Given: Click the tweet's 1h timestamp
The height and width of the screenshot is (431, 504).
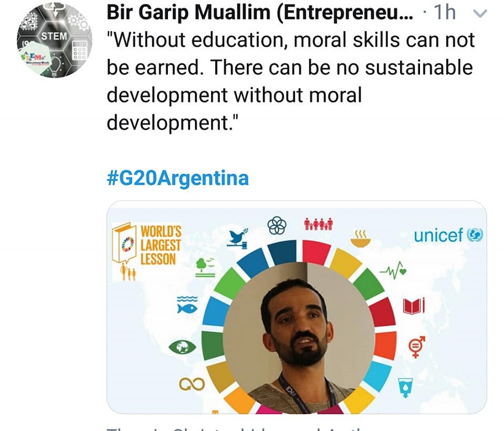Looking at the screenshot, I should 444,12.
